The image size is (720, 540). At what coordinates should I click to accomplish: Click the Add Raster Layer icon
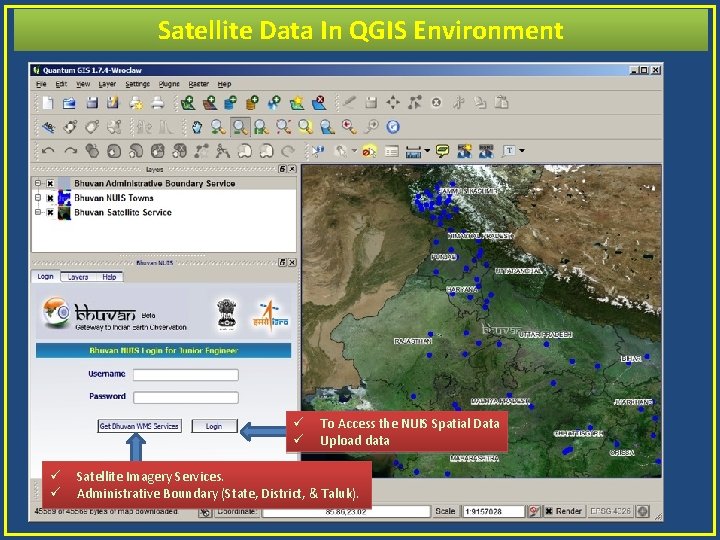209,103
